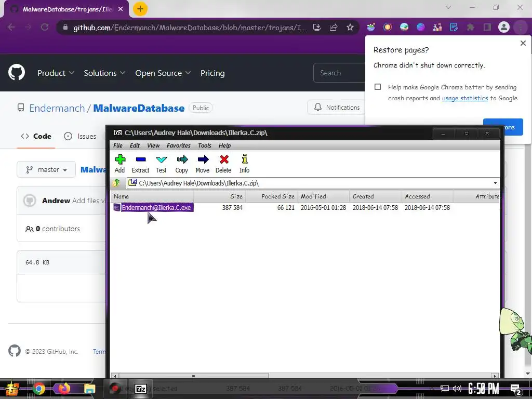Click the GitHub Search field
The width and height of the screenshot is (532, 399).
339,73
